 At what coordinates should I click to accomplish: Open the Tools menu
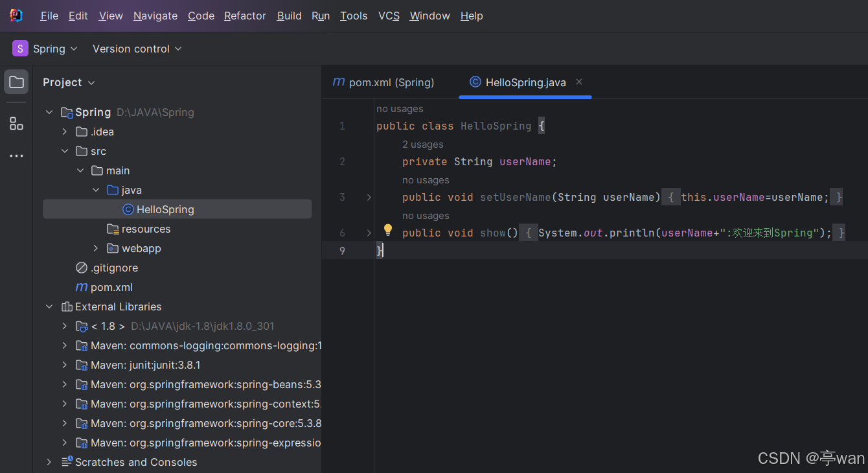pyautogui.click(x=354, y=16)
